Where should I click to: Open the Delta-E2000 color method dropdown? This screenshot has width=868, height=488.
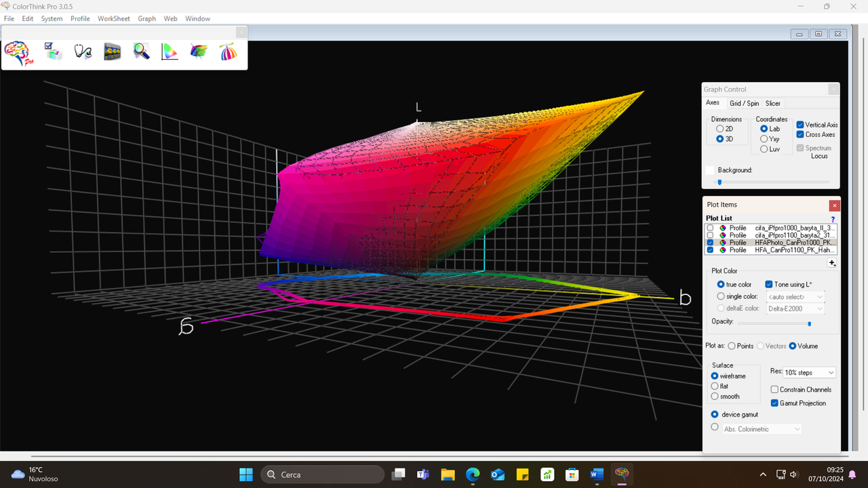click(x=795, y=308)
